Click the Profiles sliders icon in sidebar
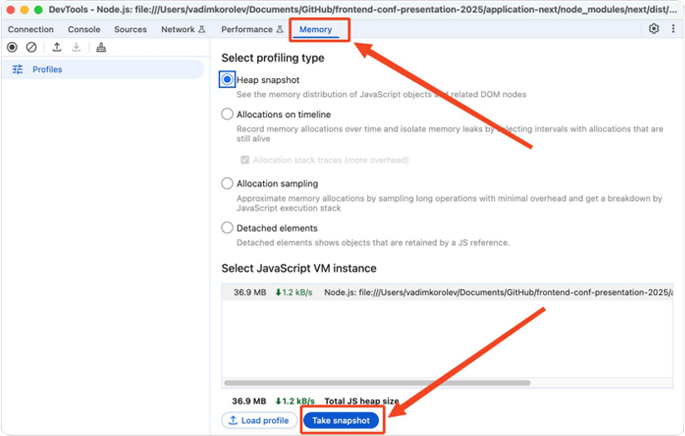685x436 pixels. 17,70
